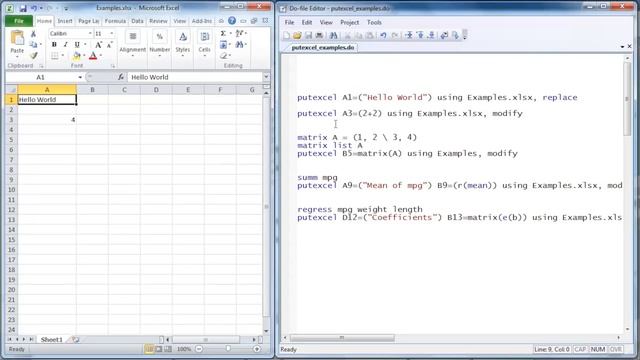Toggle Bold formatting in Excel
Screen dimensions: 640x360
[x=54, y=44]
